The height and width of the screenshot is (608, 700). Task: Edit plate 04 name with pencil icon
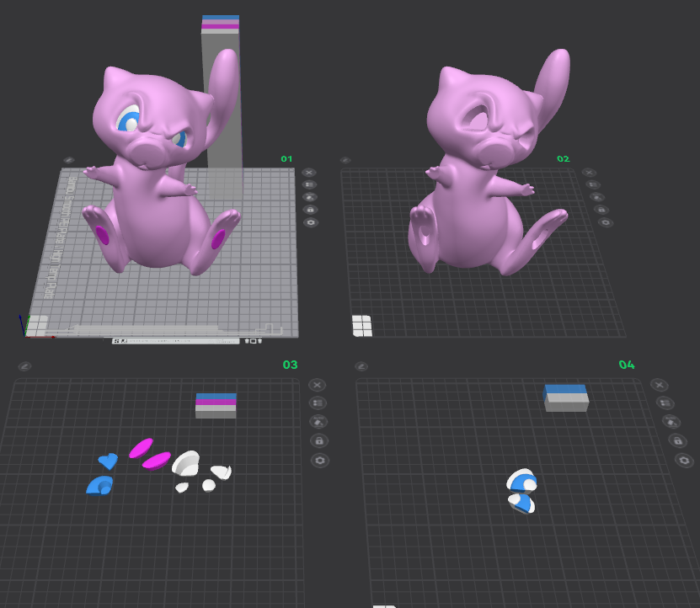pos(361,366)
